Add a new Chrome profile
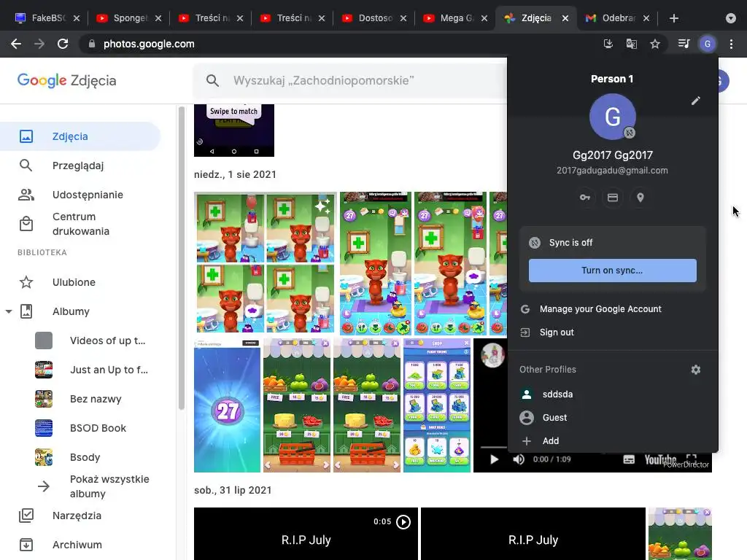 click(612, 441)
